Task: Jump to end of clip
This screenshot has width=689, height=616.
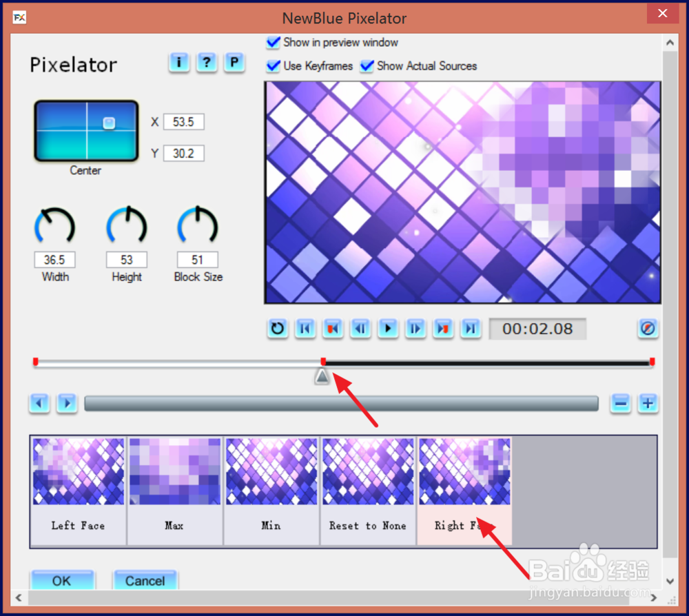Action: (x=471, y=329)
